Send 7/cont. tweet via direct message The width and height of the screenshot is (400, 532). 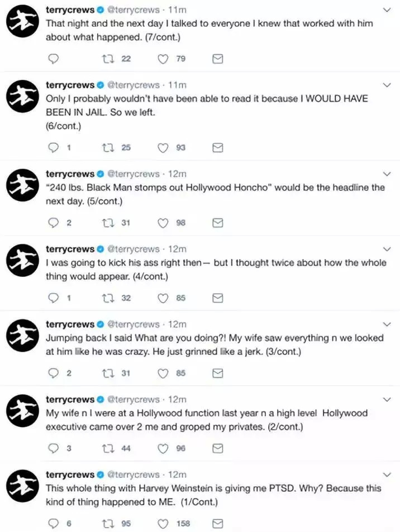218,59
